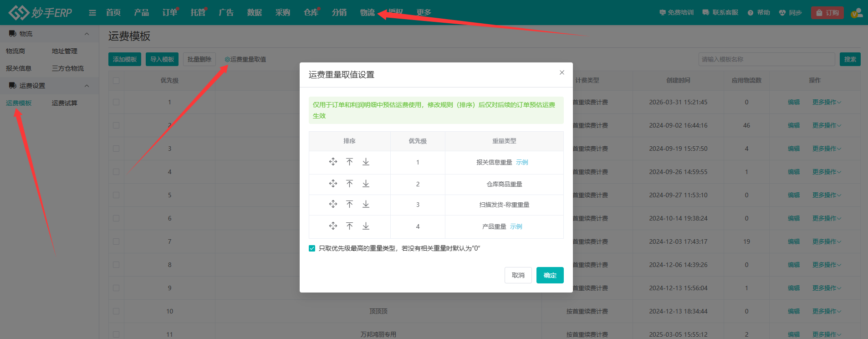
Task: Open 免费培训 in top bar
Action: pyautogui.click(x=676, y=13)
